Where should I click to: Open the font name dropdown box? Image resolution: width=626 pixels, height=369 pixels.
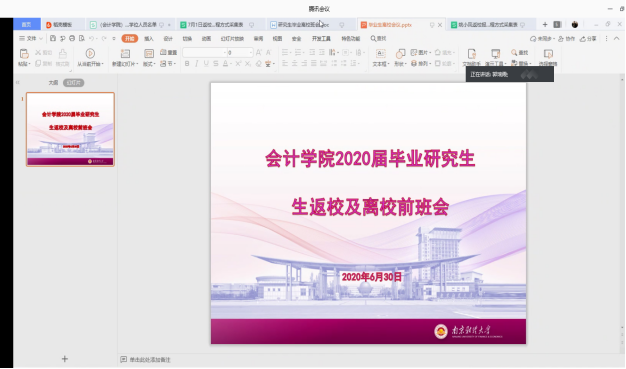coord(204,52)
